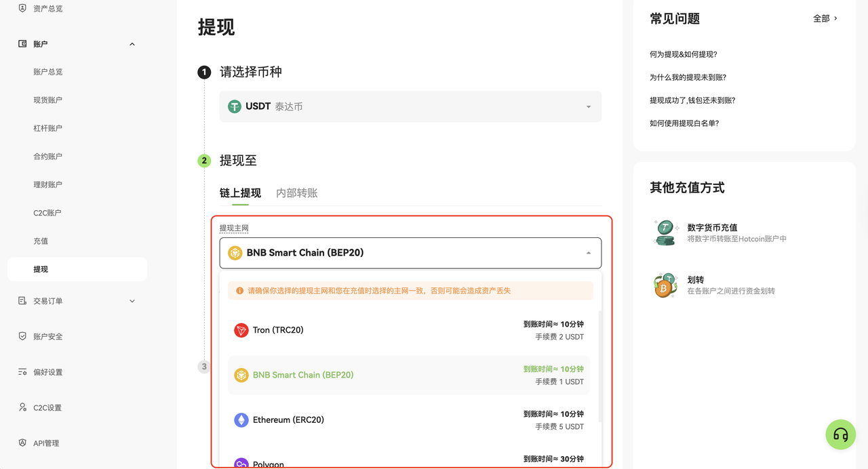The image size is (868, 469).
Task: Click the 数字货币充值 coins icon
Action: pyautogui.click(x=665, y=232)
